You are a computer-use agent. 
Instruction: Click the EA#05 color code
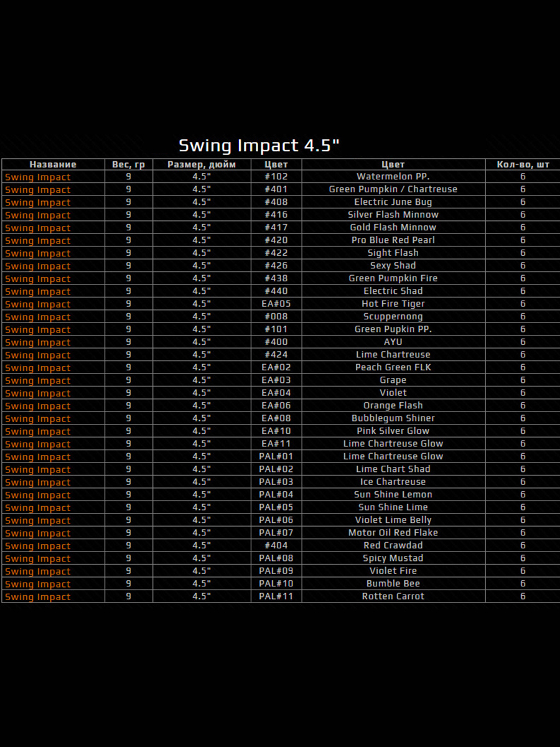[x=276, y=304]
